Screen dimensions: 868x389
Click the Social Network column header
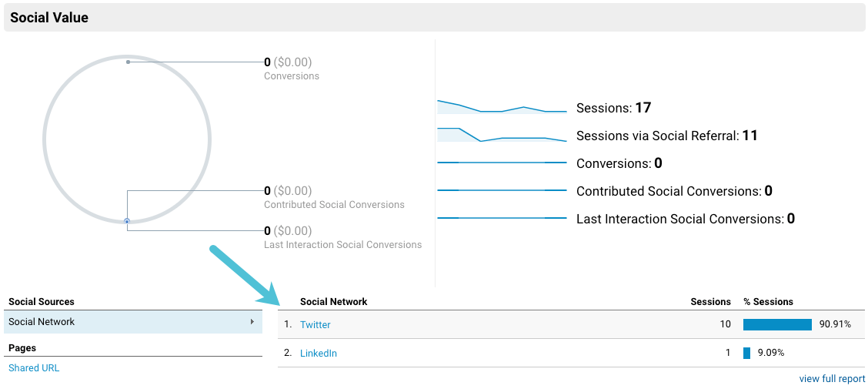334,301
